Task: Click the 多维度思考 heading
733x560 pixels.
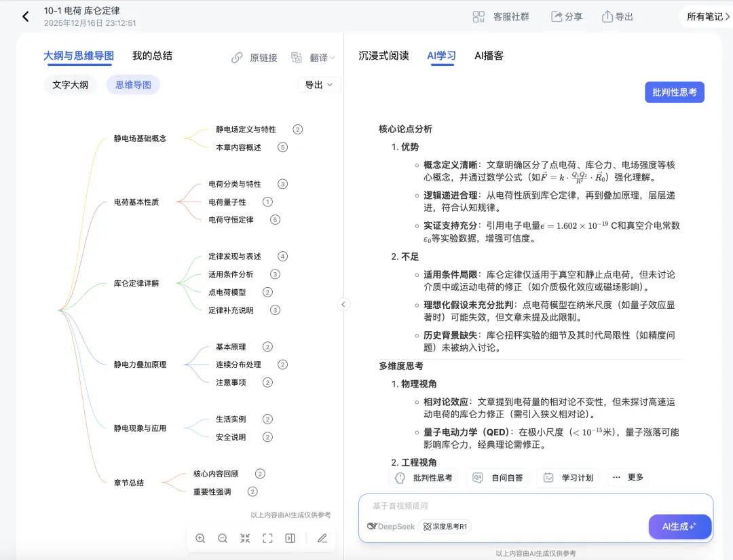Action: click(401, 366)
